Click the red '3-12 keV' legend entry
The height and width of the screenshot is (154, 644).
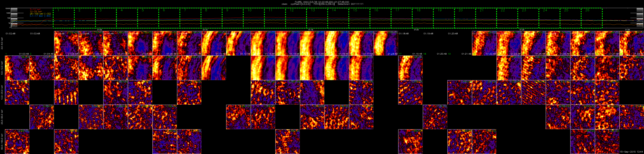pyautogui.click(x=35, y=9)
